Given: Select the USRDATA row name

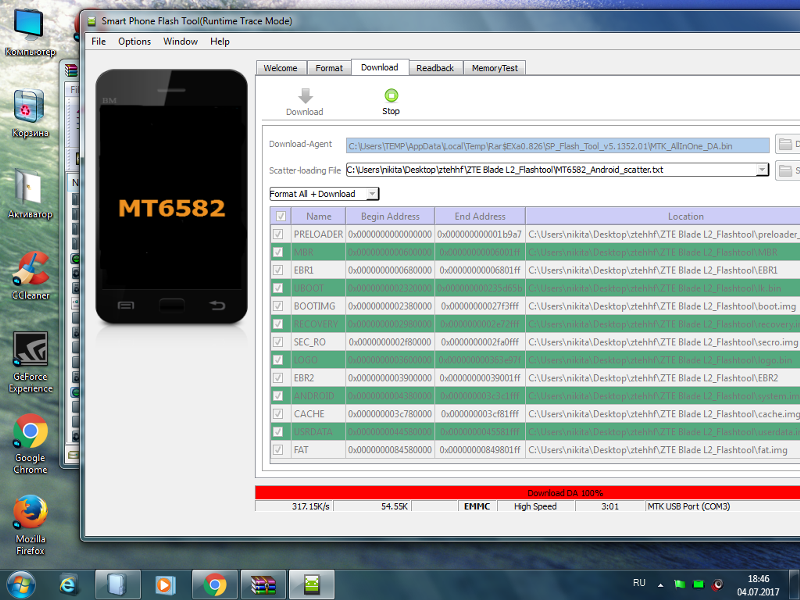Looking at the screenshot, I should [313, 432].
